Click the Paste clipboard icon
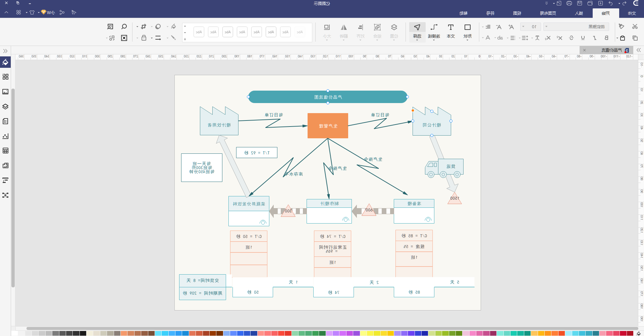644x336 pixels. coord(623,38)
